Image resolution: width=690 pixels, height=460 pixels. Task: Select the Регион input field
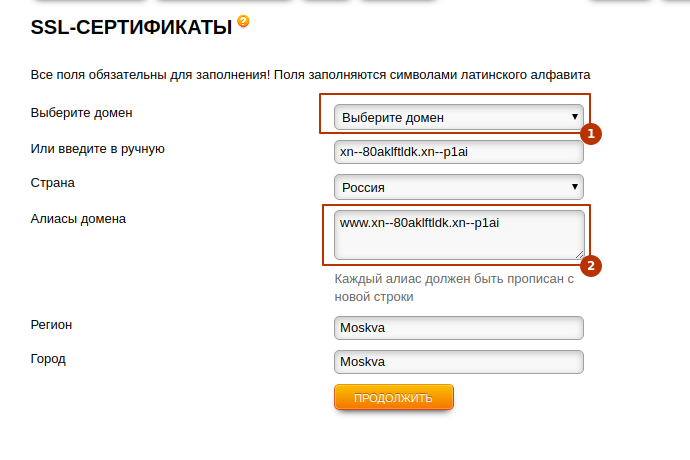(458, 328)
